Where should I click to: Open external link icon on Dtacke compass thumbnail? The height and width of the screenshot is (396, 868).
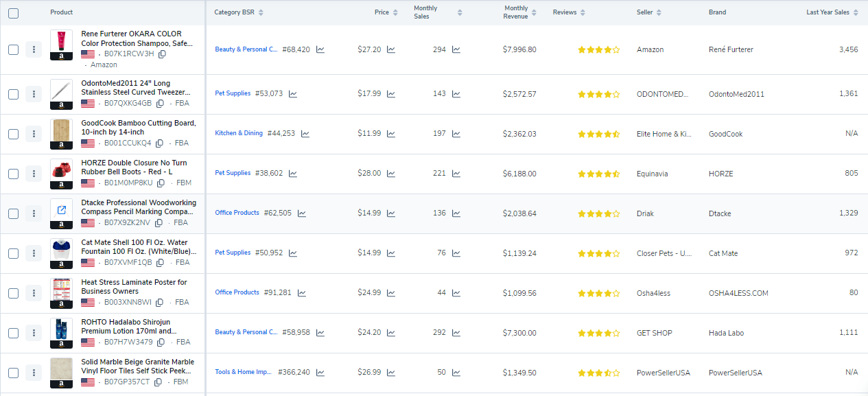coord(61,210)
